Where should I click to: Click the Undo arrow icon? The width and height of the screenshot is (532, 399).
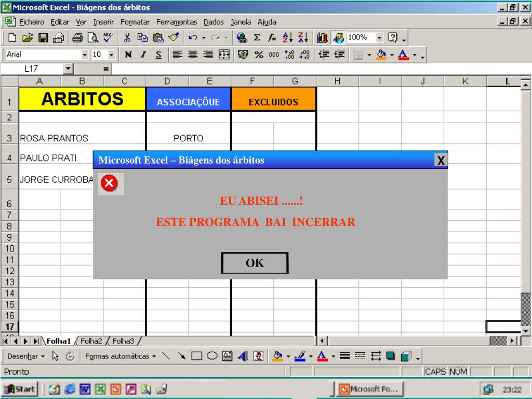tap(193, 37)
